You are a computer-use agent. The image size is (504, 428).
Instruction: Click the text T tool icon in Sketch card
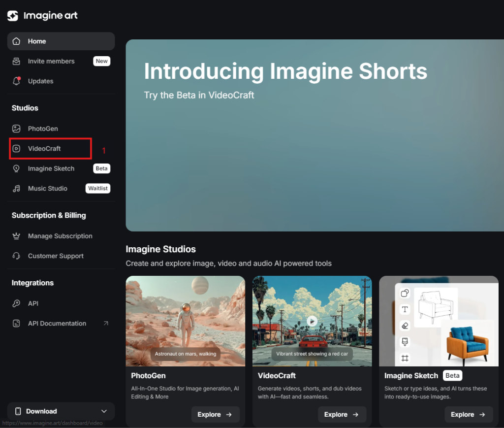coord(405,309)
